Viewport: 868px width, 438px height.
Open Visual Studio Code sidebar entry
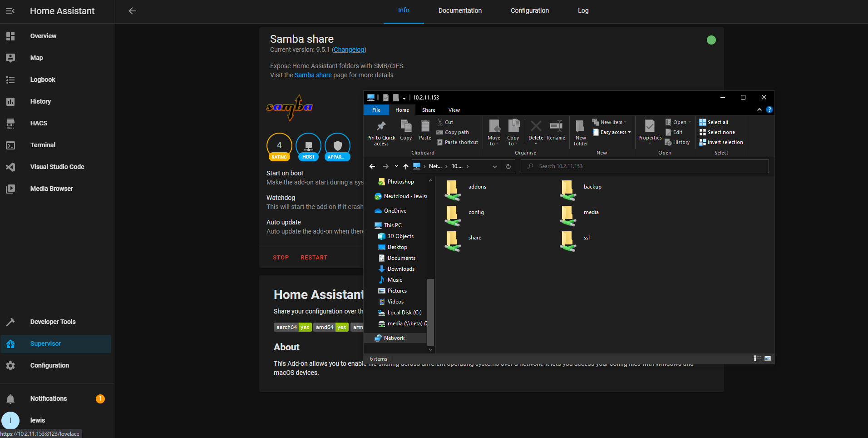click(x=56, y=167)
